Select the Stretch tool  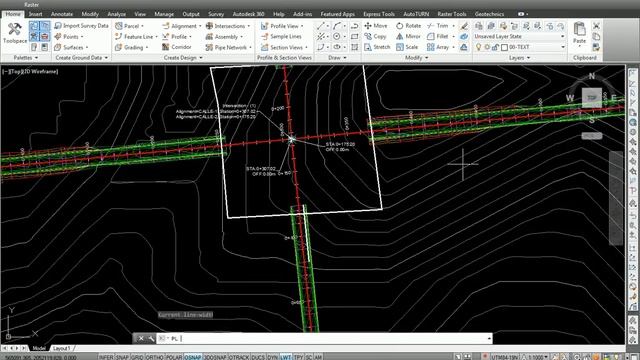pos(377,47)
